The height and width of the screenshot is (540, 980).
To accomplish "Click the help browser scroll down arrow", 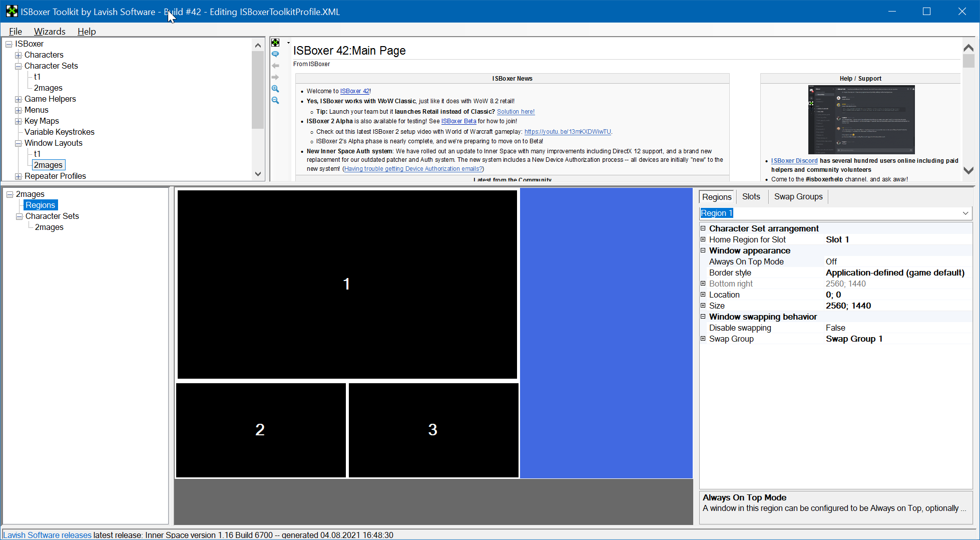I will [x=968, y=170].
